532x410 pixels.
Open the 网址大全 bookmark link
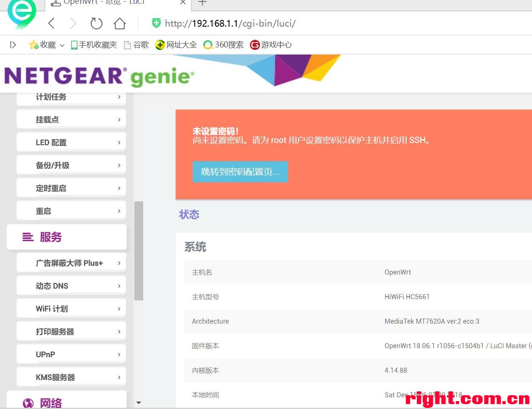click(176, 45)
